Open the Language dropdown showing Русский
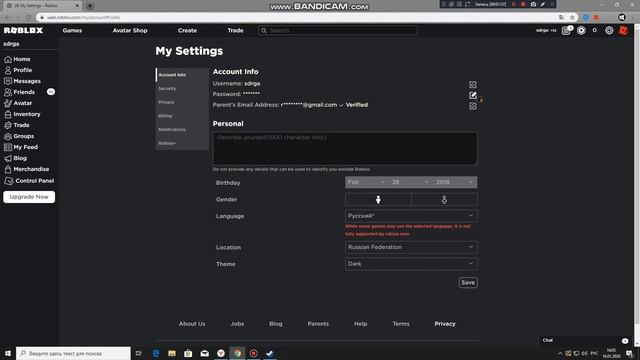This screenshot has height=360, width=640. [411, 216]
